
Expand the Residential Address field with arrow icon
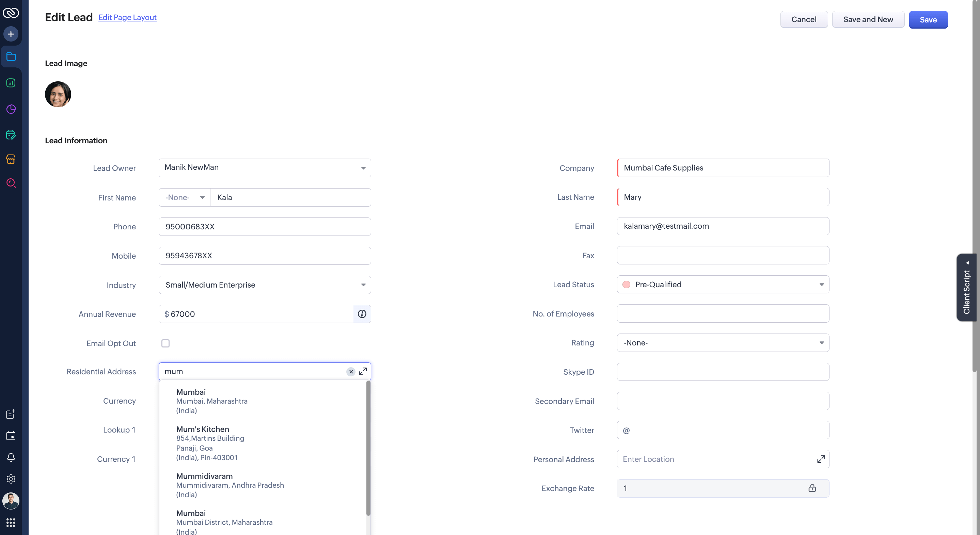[x=363, y=372]
